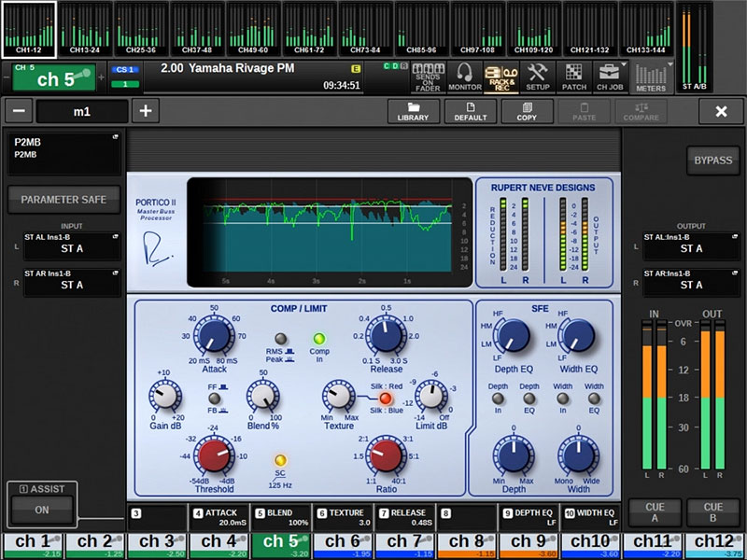Select the 5 BLEND encoder assignment
Screen dimensions: 747x560
click(x=281, y=518)
